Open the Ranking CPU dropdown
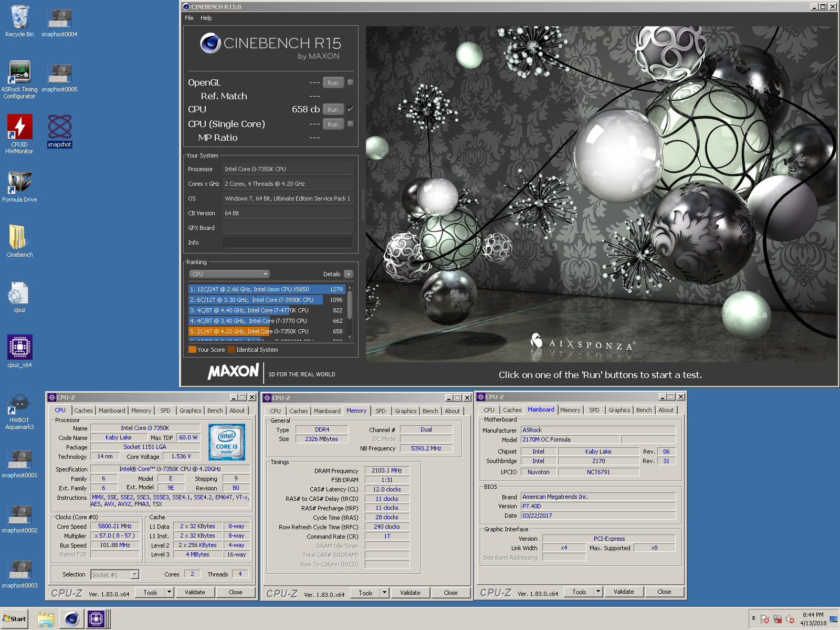The height and width of the screenshot is (630, 840). 229,274
